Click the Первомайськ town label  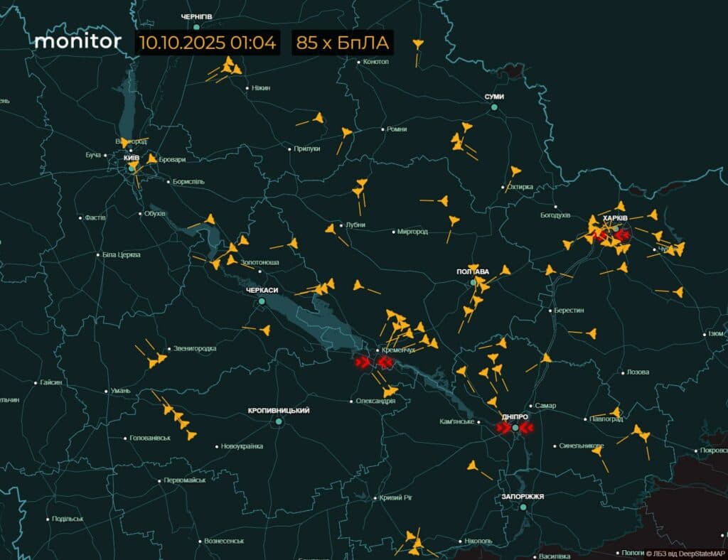(184, 480)
